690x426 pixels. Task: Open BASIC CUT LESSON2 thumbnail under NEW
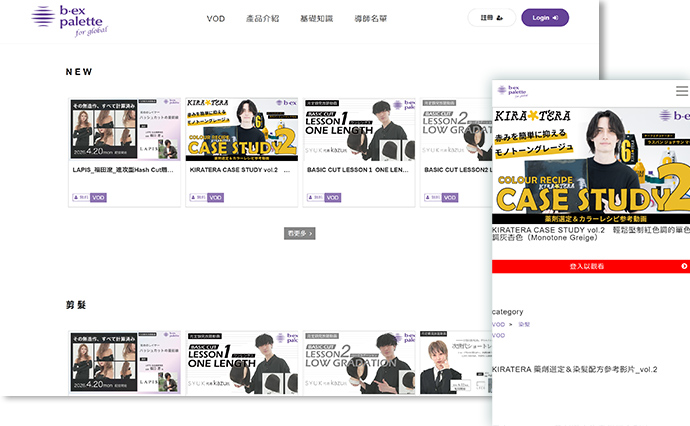pos(456,129)
